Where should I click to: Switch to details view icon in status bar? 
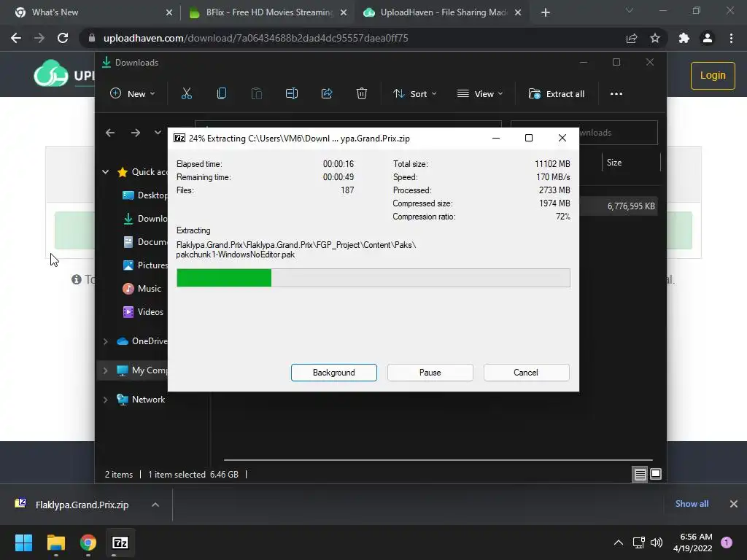click(640, 474)
